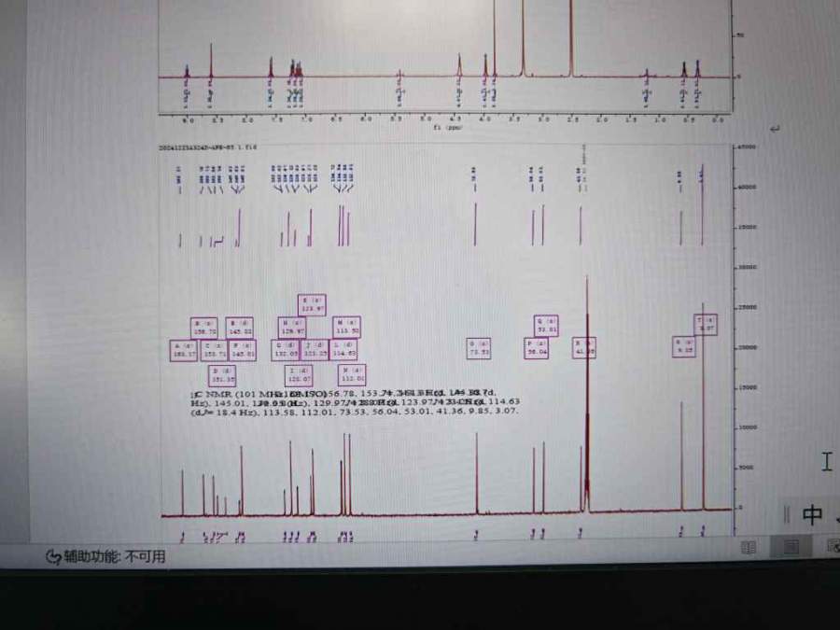Select peak label box R 41.36
This screenshot has width=840, height=630.
584,348
